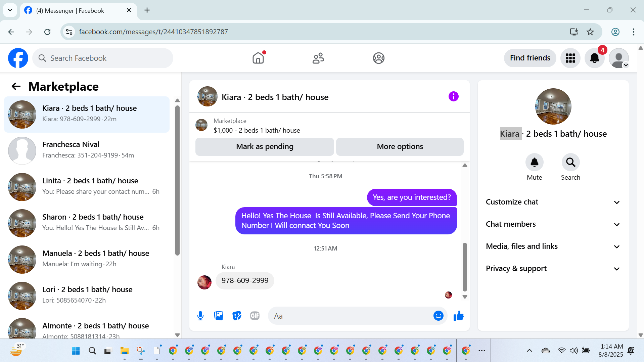The image size is (644, 362).
Task: Bookmark this page with the star icon
Action: pyautogui.click(x=590, y=32)
